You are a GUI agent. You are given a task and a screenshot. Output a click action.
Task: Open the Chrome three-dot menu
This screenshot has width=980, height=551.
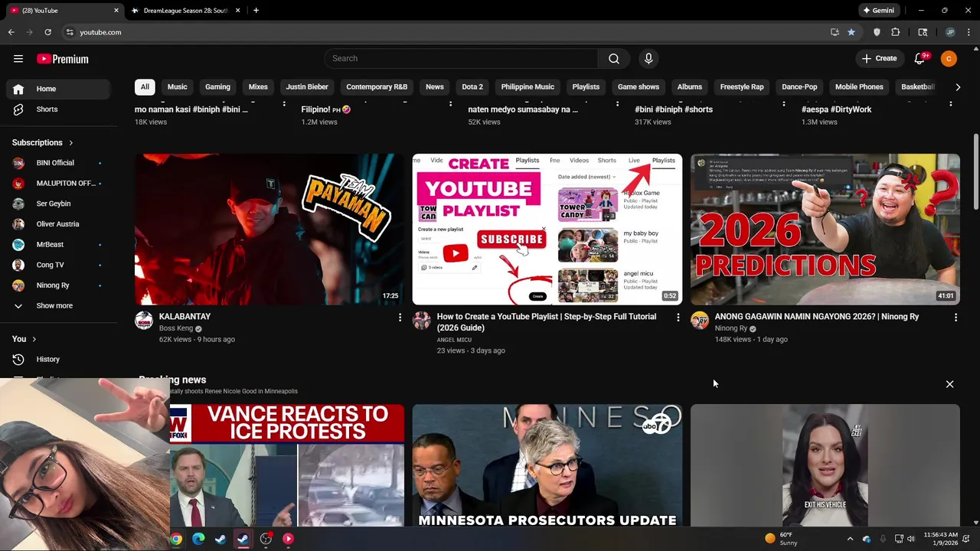[x=969, y=32]
